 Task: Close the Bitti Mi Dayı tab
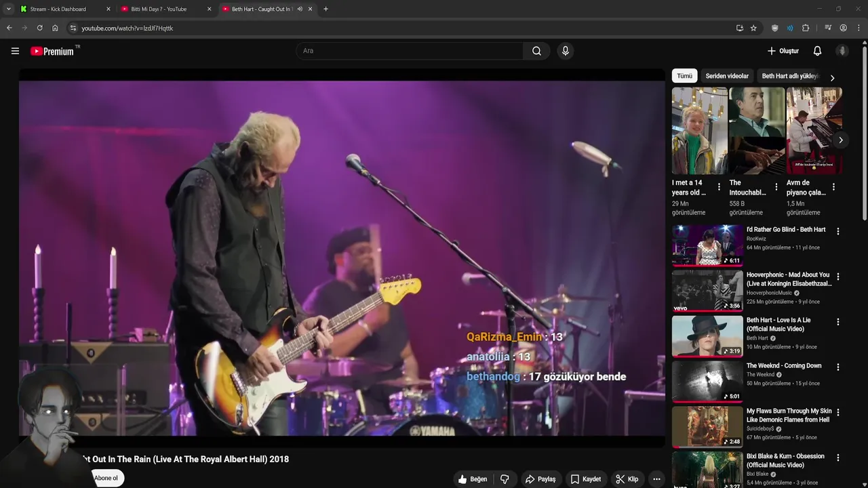(x=209, y=9)
